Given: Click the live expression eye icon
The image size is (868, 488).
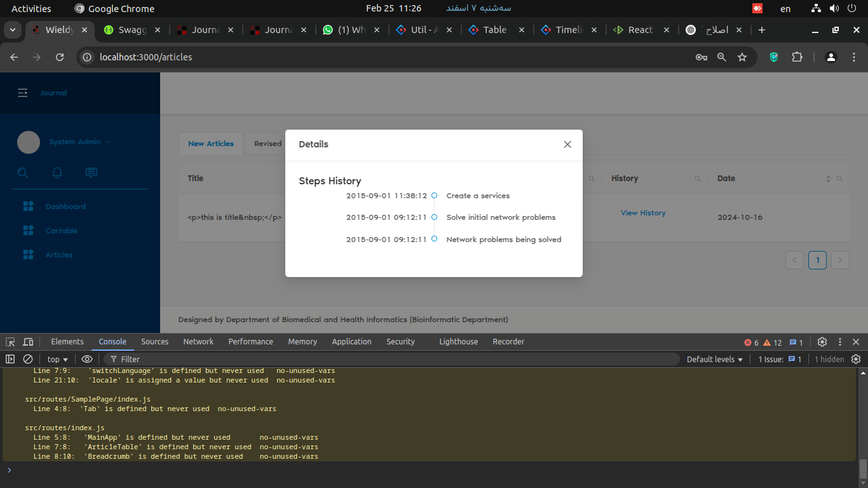Looking at the screenshot, I should tap(87, 359).
